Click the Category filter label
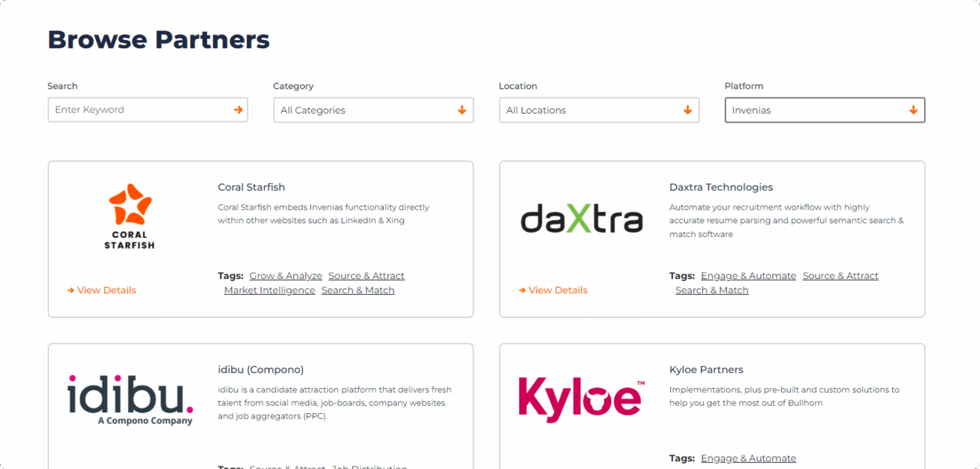 (x=293, y=86)
